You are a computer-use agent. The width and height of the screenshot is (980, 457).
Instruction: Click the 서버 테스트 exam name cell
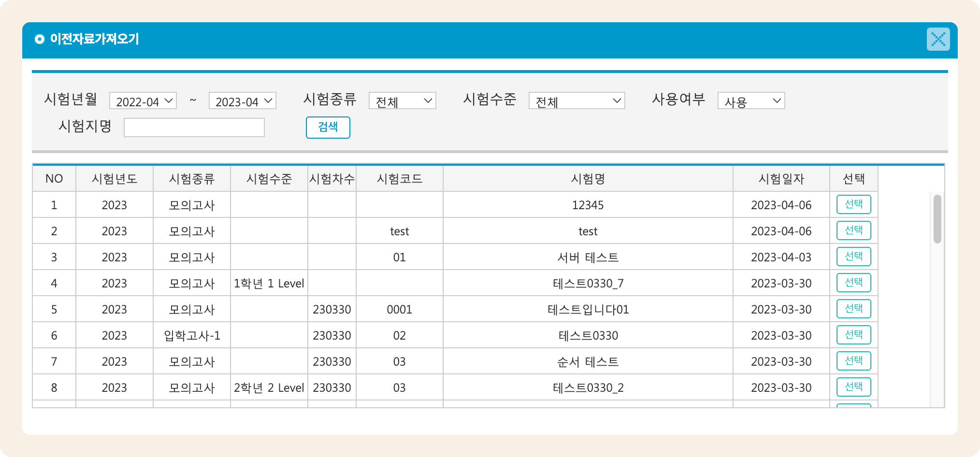pyautogui.click(x=588, y=257)
